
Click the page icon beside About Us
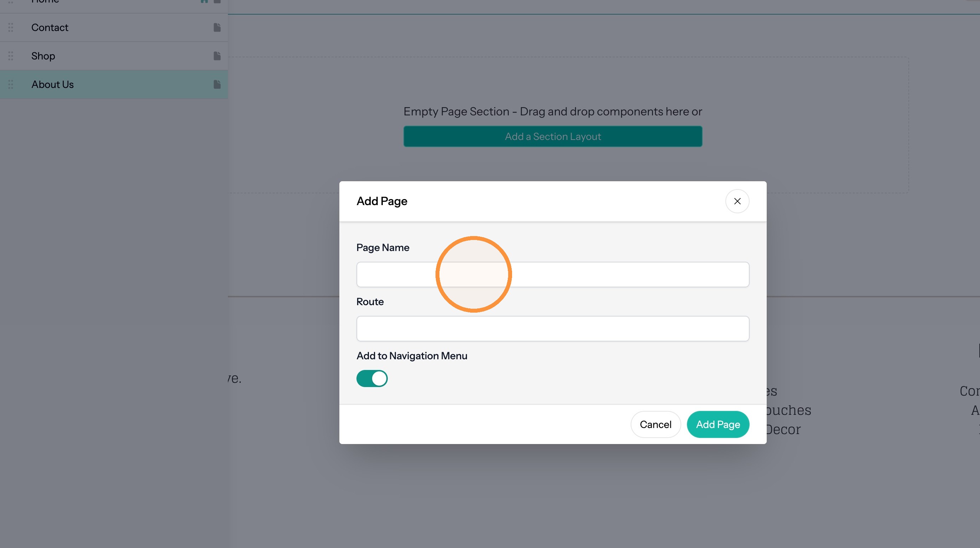tap(217, 84)
